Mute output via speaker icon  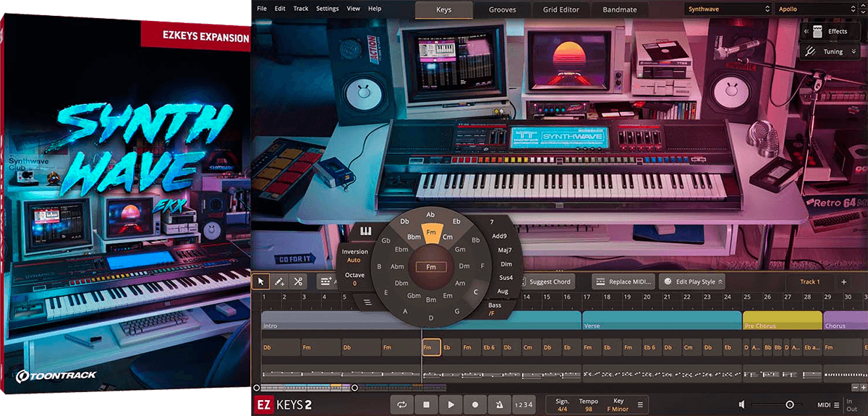coord(742,405)
